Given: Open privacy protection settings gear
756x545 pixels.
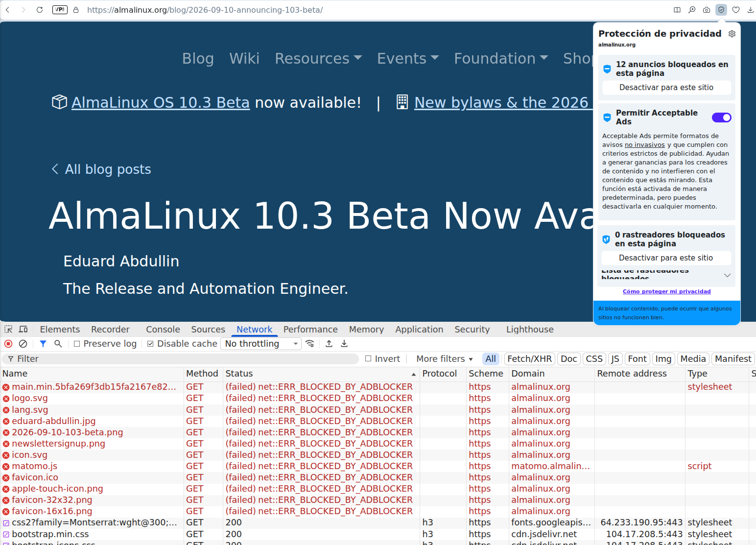Looking at the screenshot, I should pyautogui.click(x=732, y=34).
